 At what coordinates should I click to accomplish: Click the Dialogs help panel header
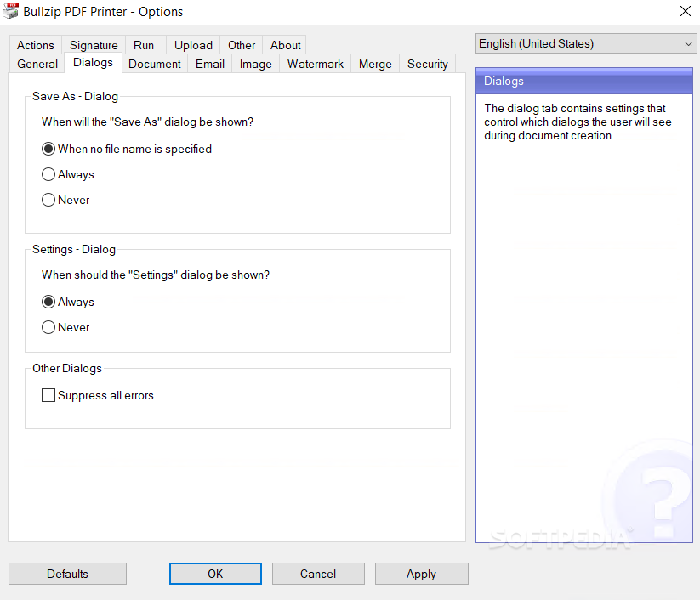point(584,82)
